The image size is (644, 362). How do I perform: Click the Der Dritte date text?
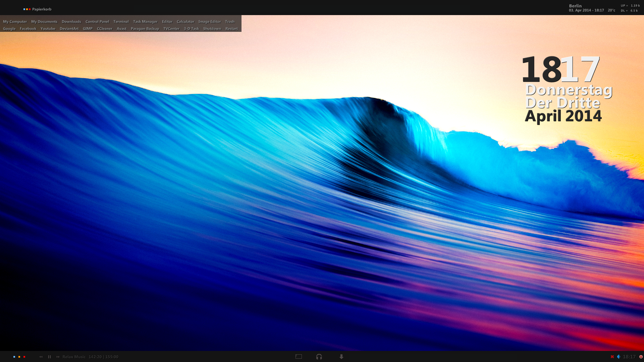[562, 103]
